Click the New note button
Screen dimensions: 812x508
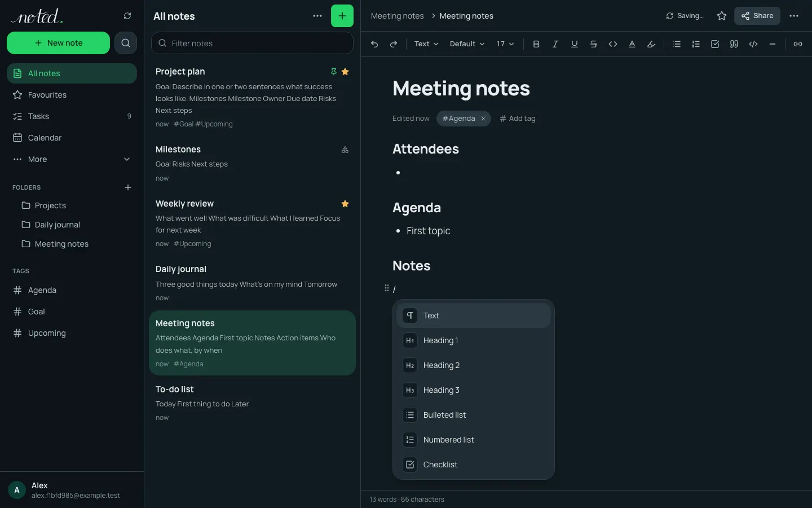click(x=58, y=43)
